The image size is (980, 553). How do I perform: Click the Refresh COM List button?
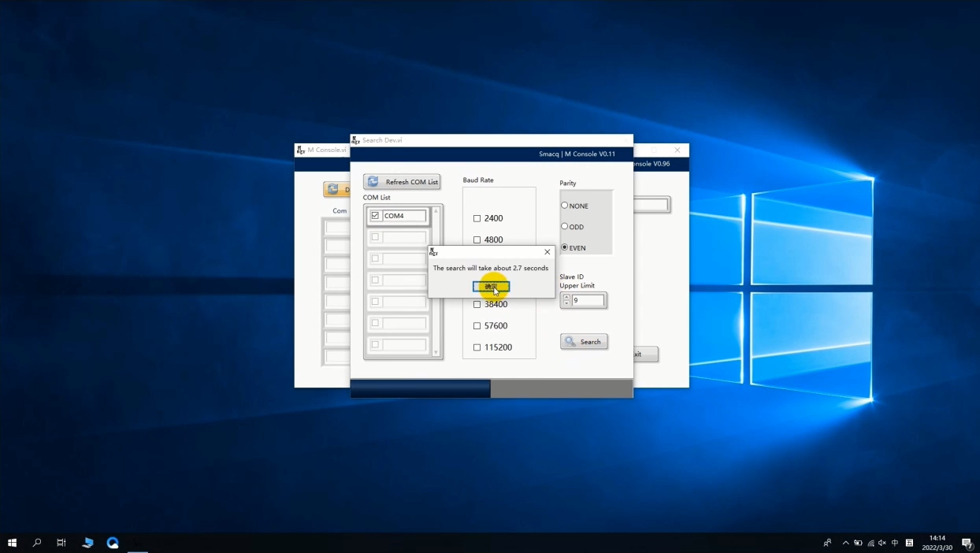[402, 182]
